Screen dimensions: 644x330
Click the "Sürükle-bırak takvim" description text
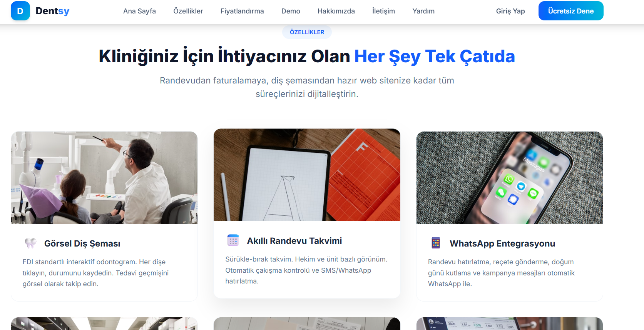click(306, 270)
